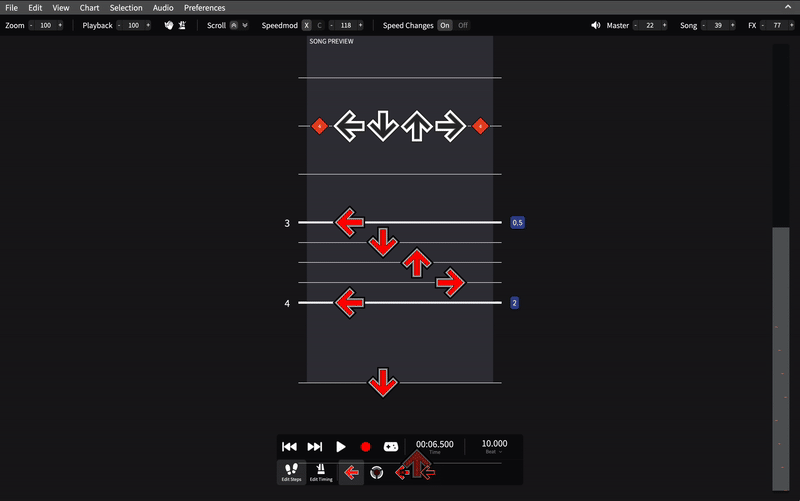The height and width of the screenshot is (501, 800).
Task: Skip to the start of the song
Action: pyautogui.click(x=289, y=446)
